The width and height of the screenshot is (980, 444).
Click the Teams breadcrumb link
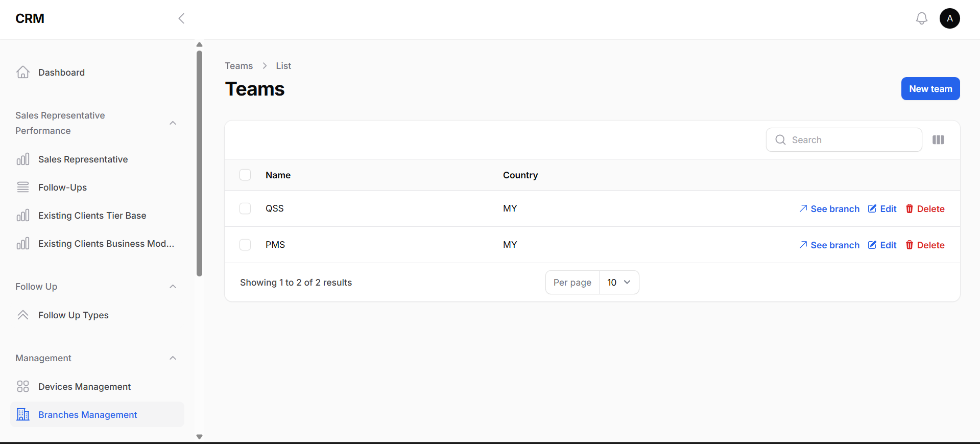coord(238,65)
